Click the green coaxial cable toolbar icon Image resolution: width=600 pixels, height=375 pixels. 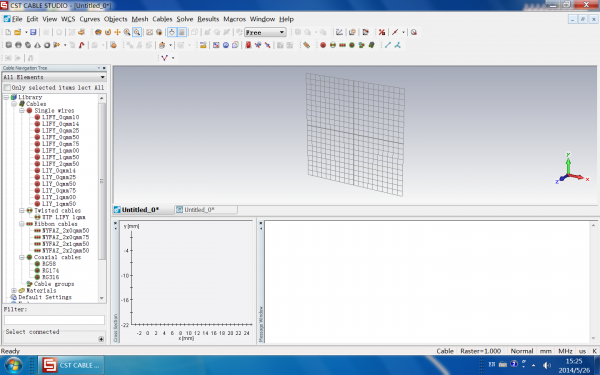tap(352, 45)
